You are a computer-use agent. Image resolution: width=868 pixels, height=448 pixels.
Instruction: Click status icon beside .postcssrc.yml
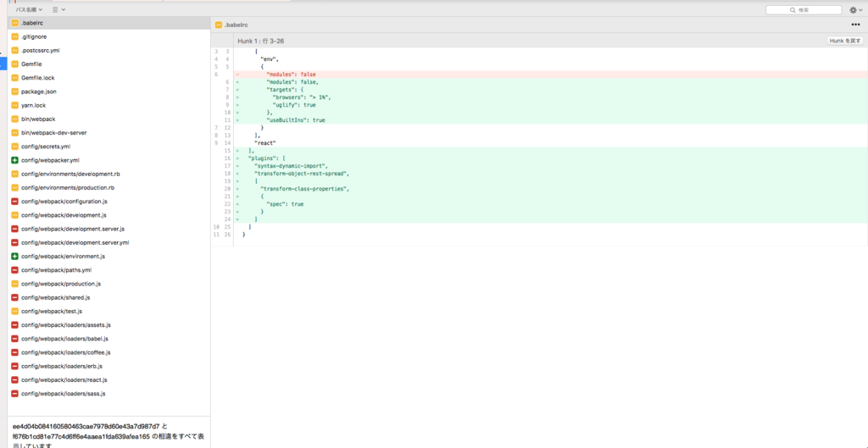(15, 50)
